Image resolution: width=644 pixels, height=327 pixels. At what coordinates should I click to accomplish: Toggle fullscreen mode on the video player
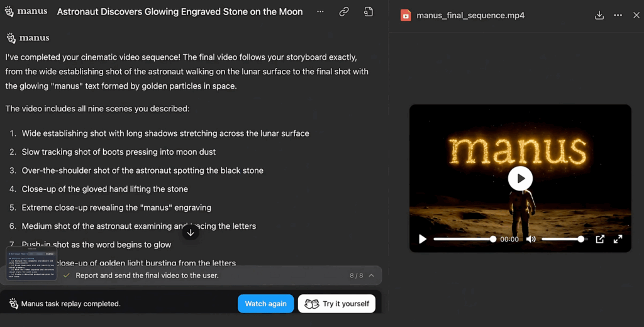[618, 239]
